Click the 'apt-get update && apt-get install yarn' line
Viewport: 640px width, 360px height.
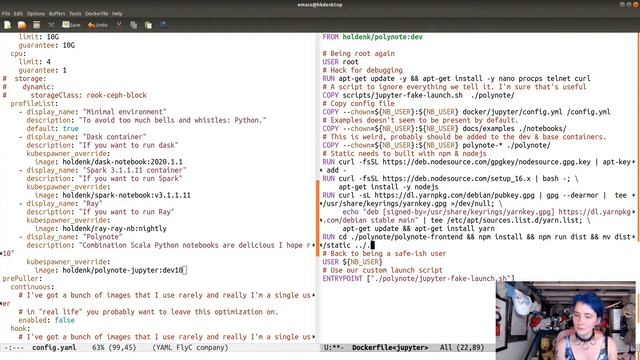418,229
